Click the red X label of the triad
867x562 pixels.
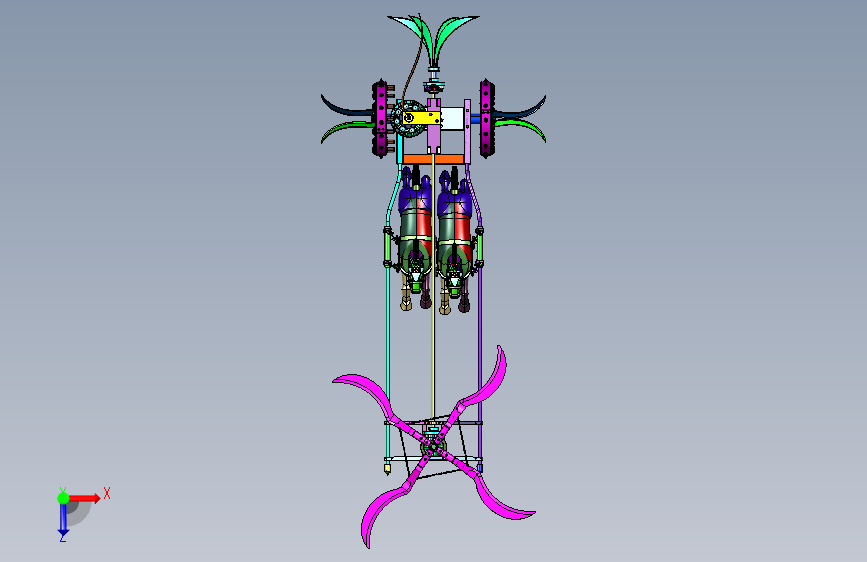click(x=107, y=493)
